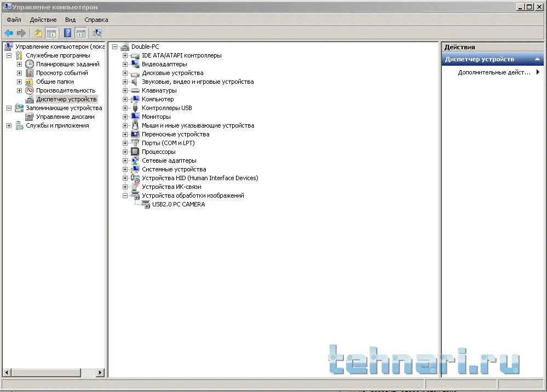
Task: Select Управление компьютером root tree item
Action: click(60, 47)
